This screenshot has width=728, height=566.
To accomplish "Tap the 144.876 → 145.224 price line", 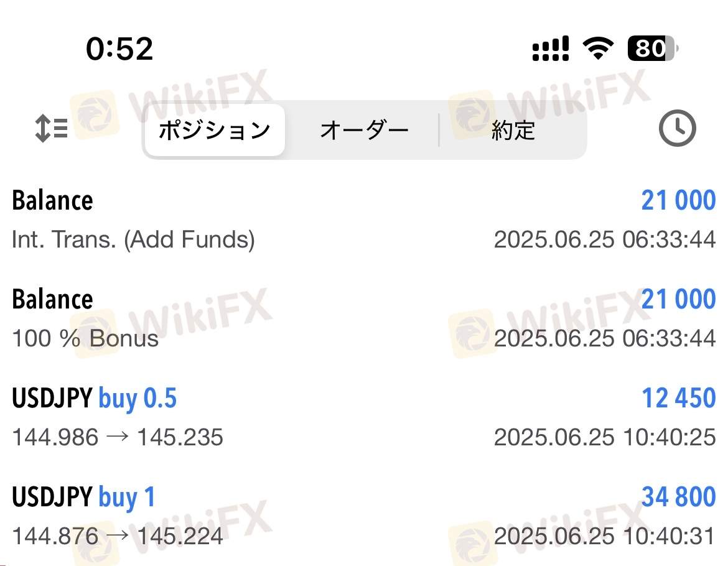I will pyautogui.click(x=118, y=536).
